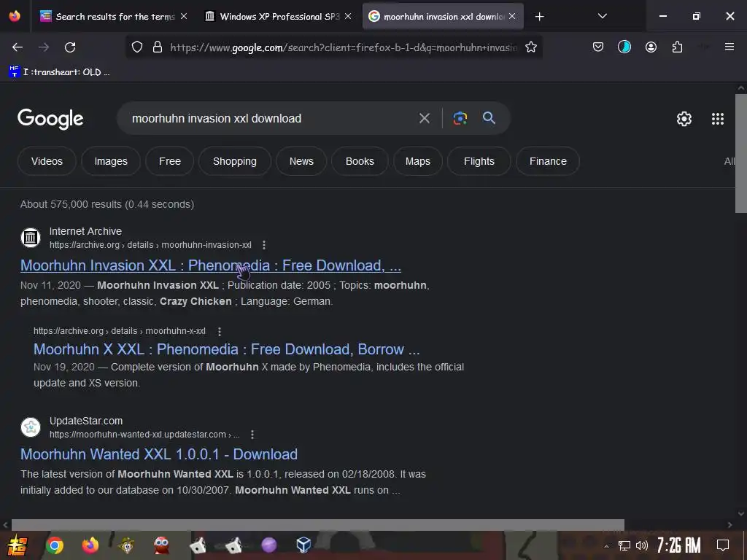The image size is (747, 560).
Task: Open the Firefox account icon
Action: click(x=651, y=47)
